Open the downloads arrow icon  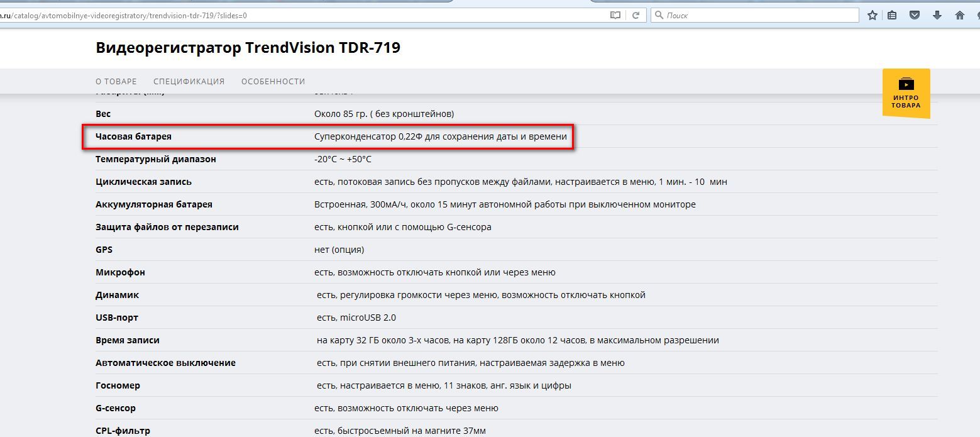937,15
